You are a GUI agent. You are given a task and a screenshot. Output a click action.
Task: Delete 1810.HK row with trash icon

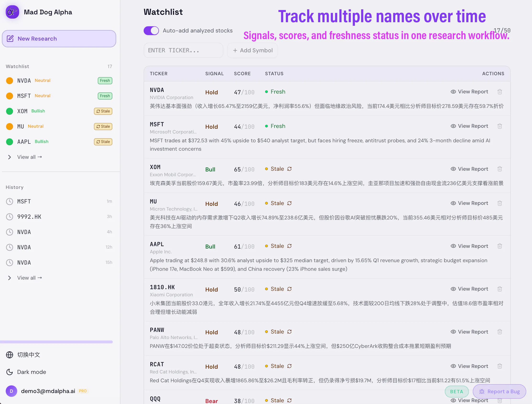pyautogui.click(x=500, y=289)
